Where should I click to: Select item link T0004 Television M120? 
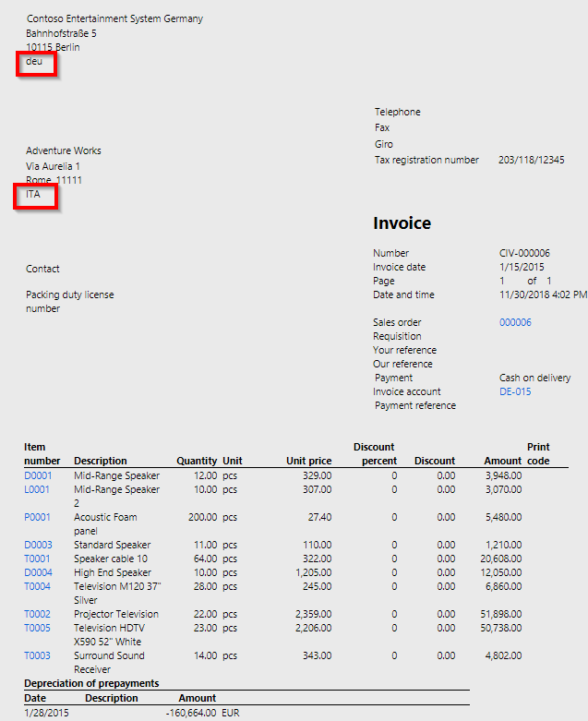coord(37,586)
